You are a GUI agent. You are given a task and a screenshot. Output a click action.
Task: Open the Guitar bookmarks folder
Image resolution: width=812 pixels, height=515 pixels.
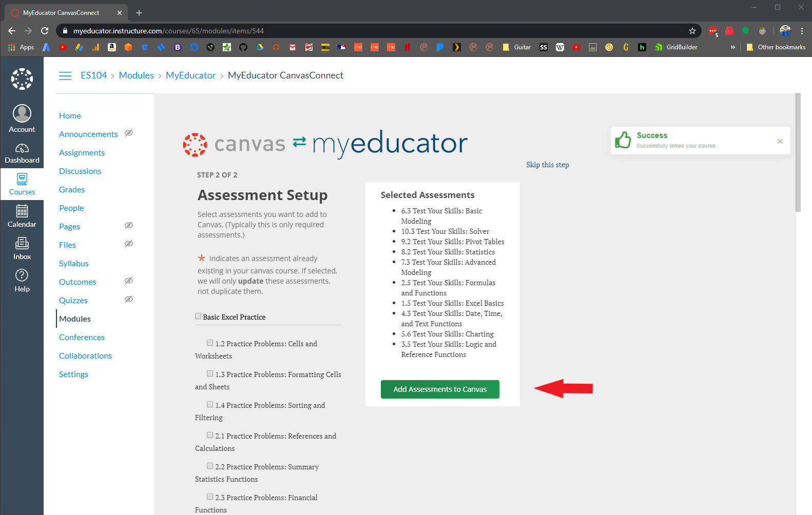[x=517, y=47]
